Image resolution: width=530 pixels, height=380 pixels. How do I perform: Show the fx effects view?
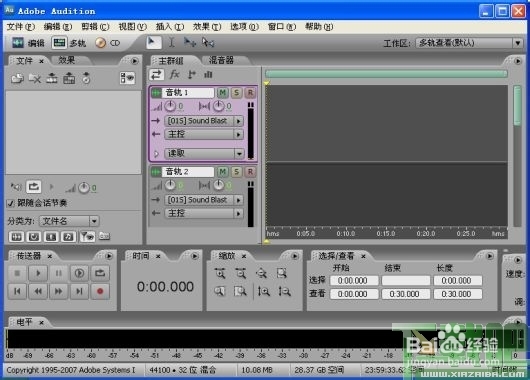[174, 74]
